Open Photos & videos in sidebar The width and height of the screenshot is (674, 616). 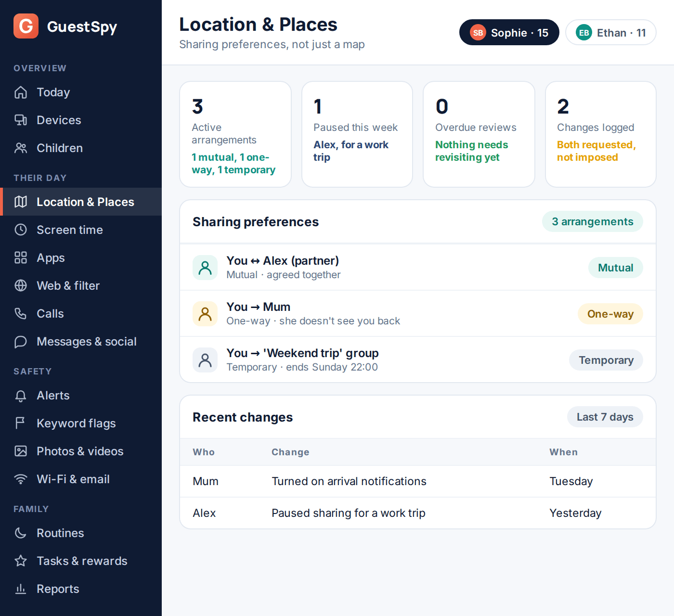click(81, 451)
